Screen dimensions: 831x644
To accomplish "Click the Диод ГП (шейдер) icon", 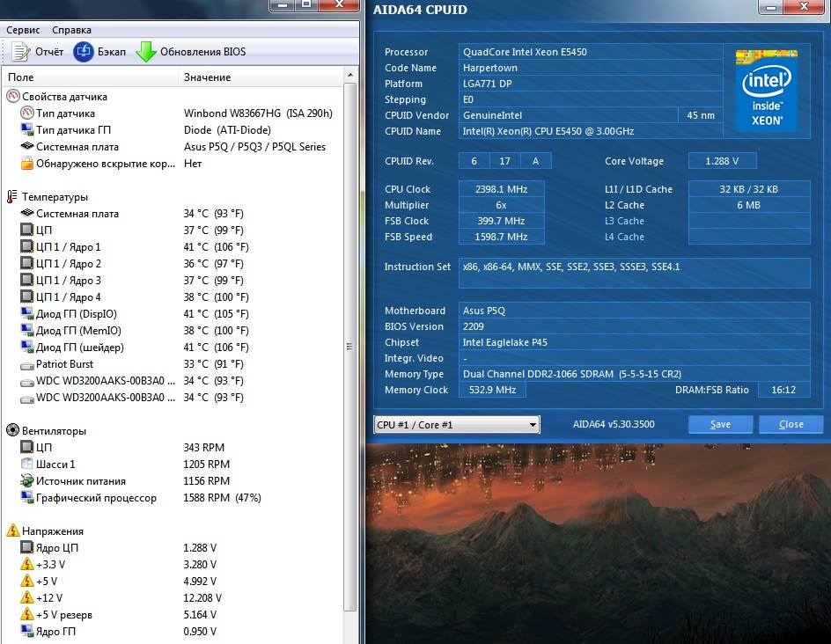I will (27, 347).
